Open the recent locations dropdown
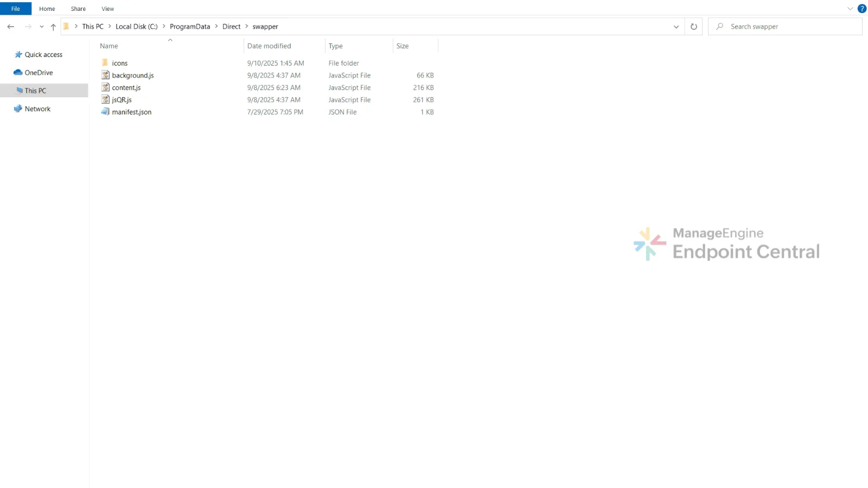This screenshot has height=488, width=868. click(x=41, y=27)
